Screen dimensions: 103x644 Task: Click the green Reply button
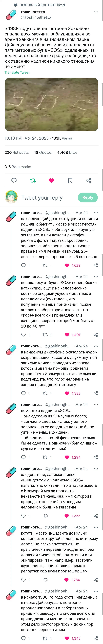pyautogui.click(x=88, y=197)
